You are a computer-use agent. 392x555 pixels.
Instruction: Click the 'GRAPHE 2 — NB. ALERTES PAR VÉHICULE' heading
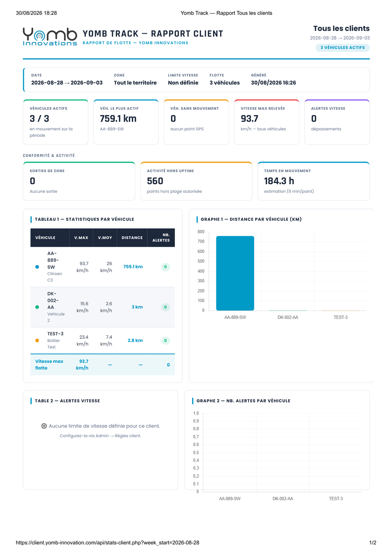point(243,401)
